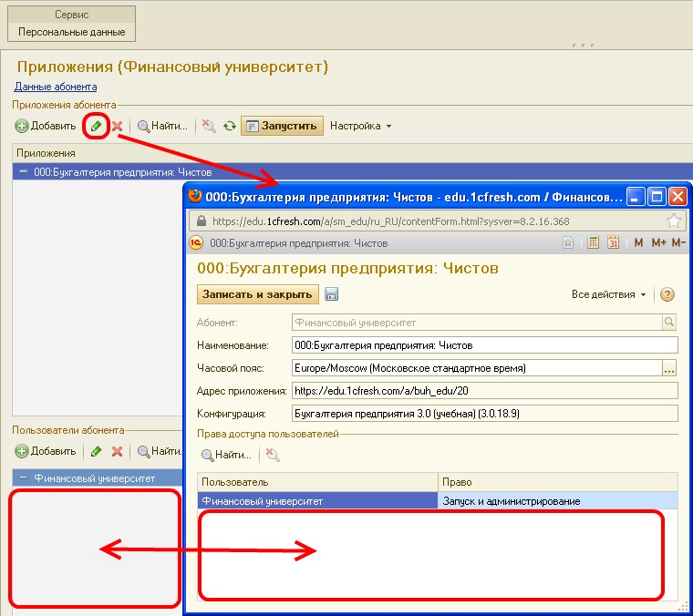
Task: Click the M memory button
Action: point(638,242)
